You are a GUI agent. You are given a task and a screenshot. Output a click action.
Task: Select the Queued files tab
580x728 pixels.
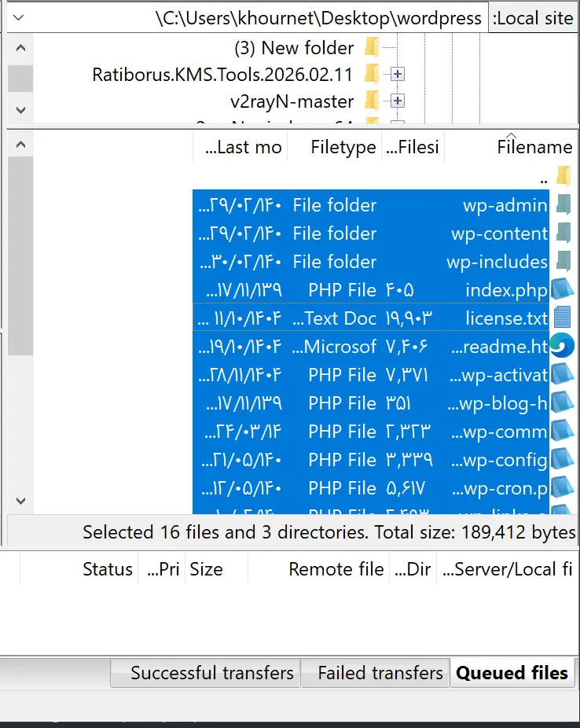tap(512, 673)
